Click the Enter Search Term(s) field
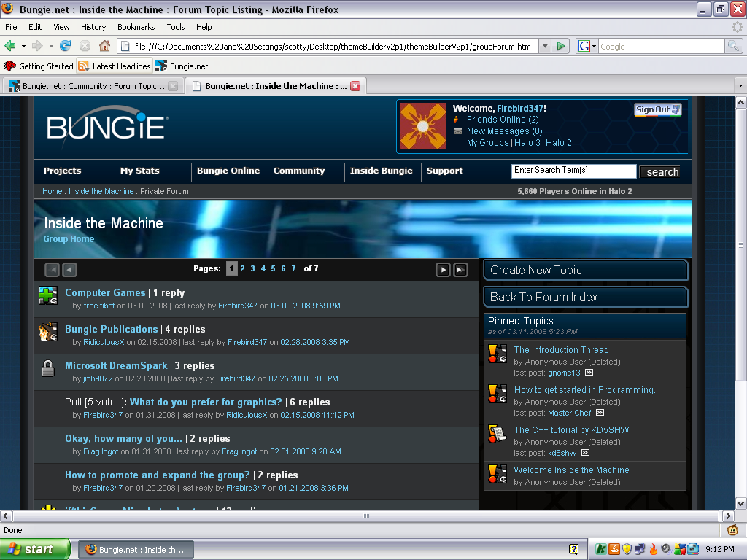This screenshot has width=747, height=560. 573,171
